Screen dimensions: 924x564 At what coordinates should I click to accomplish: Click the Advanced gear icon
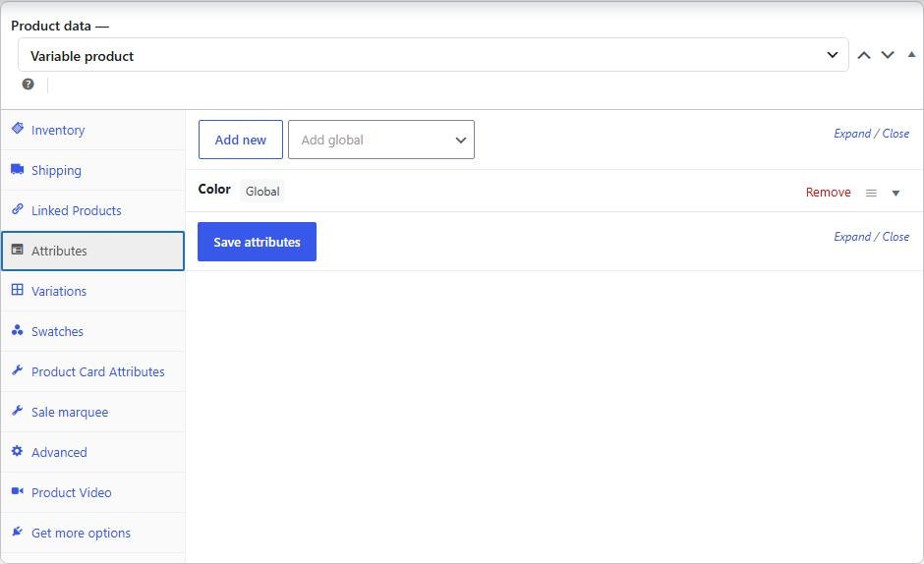pos(18,451)
